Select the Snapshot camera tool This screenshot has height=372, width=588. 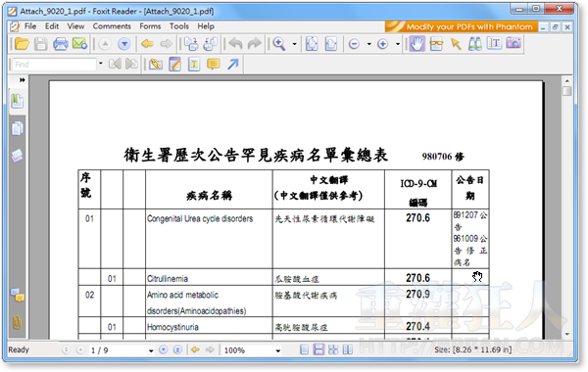tap(514, 43)
